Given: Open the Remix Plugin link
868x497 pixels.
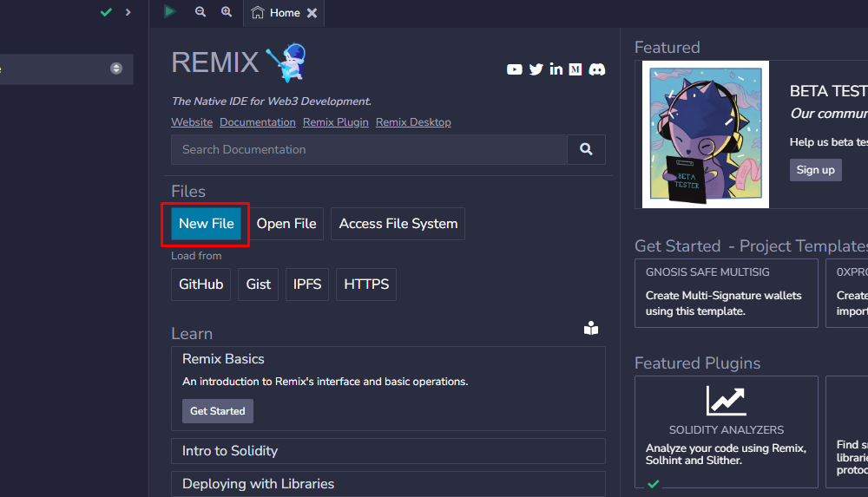Looking at the screenshot, I should (x=335, y=121).
